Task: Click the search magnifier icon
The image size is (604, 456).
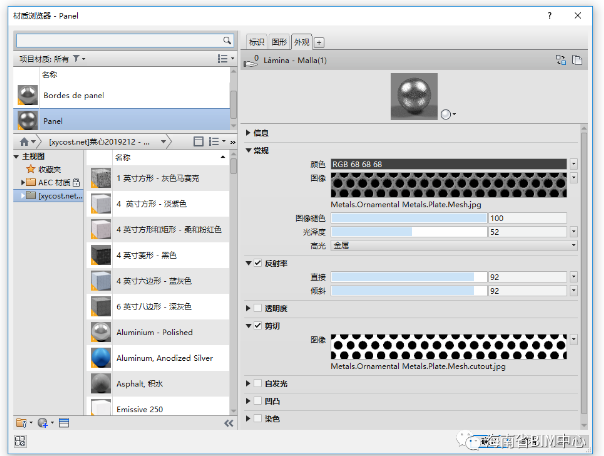Action: tap(230, 40)
